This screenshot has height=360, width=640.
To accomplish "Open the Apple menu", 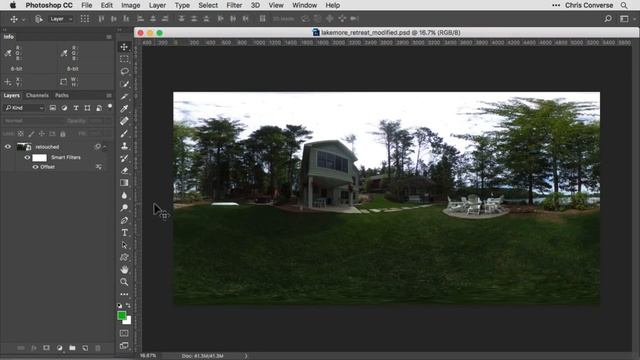I will tap(13, 5).
